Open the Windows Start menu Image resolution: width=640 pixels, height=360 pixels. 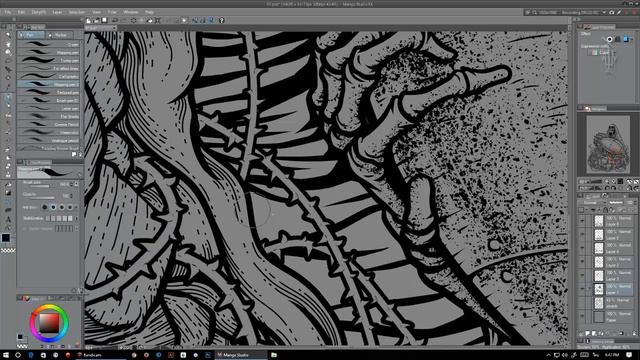(6, 355)
